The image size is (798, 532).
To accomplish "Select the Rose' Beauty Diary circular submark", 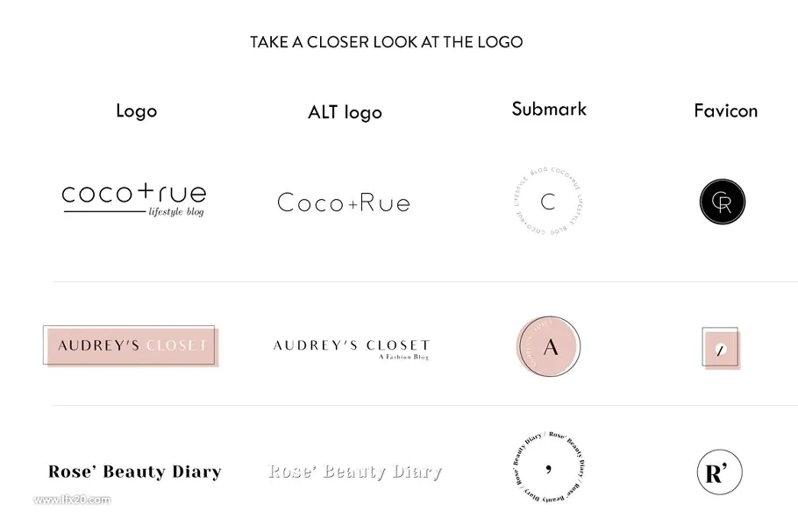I will click(549, 467).
